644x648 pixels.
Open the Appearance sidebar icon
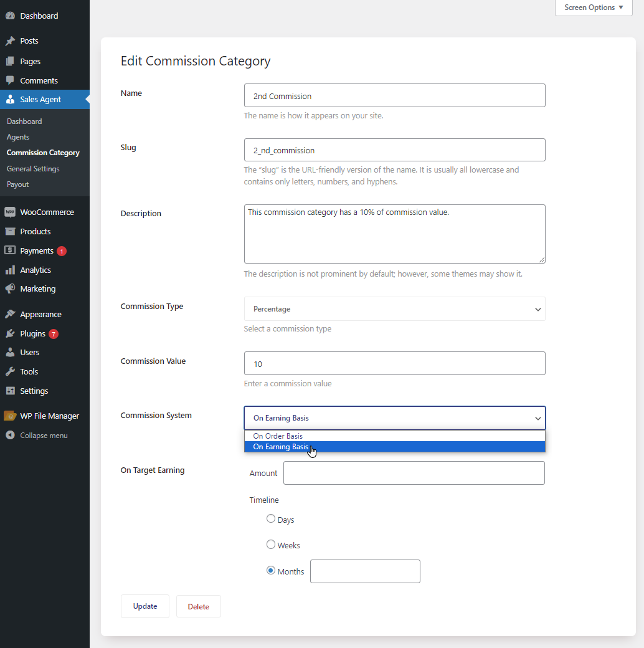(11, 314)
